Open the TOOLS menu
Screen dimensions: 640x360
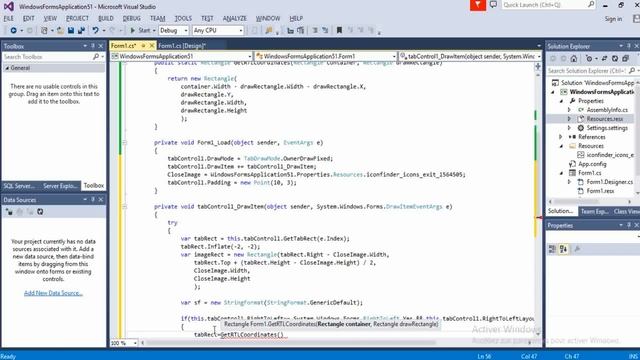point(183,18)
